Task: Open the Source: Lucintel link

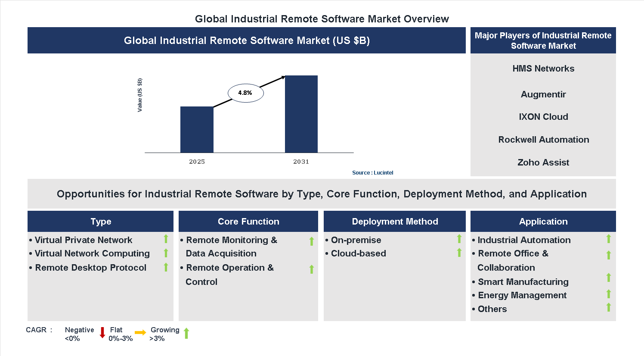Action: (372, 172)
